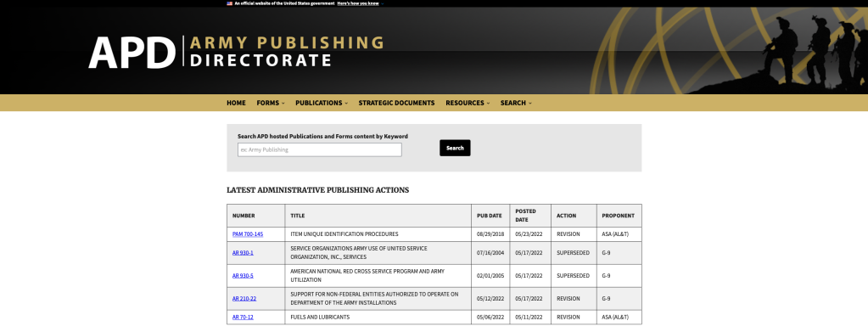Select "ITEM UNIQUE IDENTIFICATION PROCEDURES" title cell
This screenshot has width=868, height=332.
tap(378, 234)
